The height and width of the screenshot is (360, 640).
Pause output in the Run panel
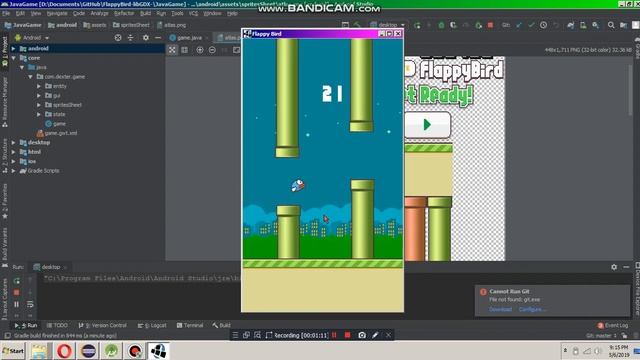(x=17, y=304)
